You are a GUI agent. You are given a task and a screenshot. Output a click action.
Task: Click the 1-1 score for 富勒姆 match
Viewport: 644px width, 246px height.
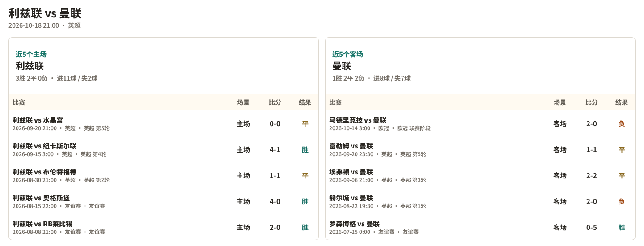(x=592, y=149)
